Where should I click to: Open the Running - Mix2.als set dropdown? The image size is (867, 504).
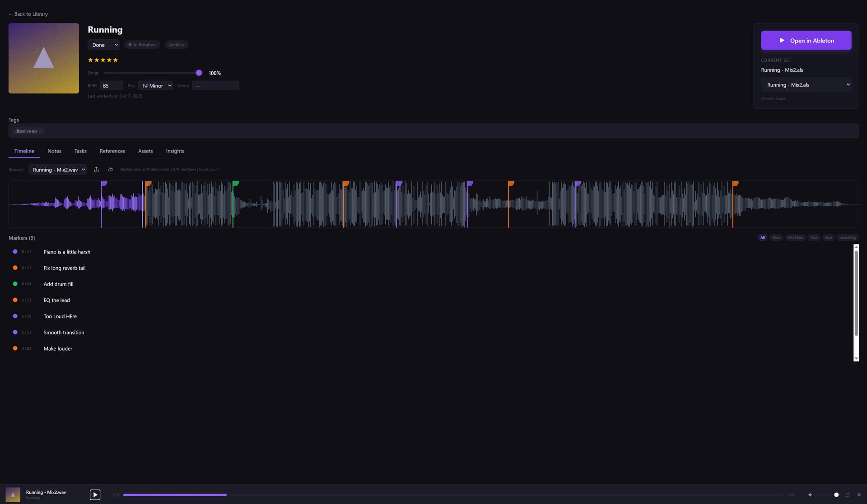coord(806,84)
